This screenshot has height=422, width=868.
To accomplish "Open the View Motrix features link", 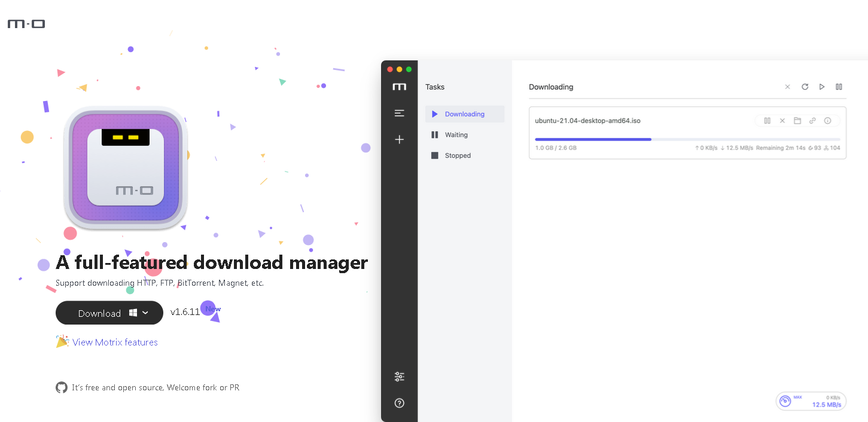I will pyautogui.click(x=115, y=343).
